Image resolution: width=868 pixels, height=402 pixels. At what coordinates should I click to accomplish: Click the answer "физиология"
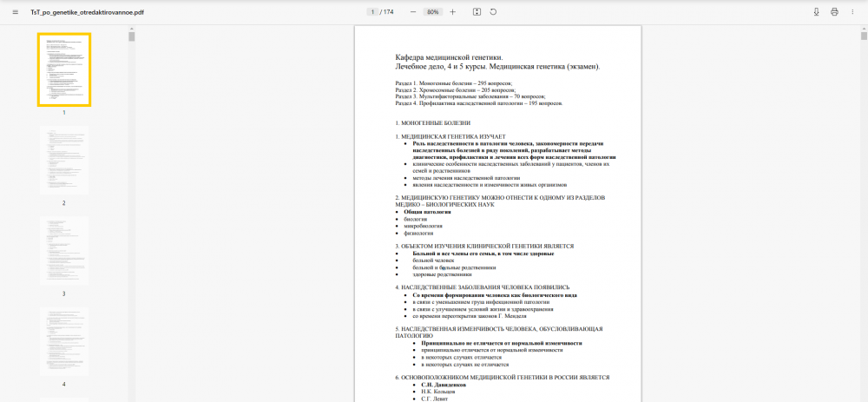tap(418, 233)
